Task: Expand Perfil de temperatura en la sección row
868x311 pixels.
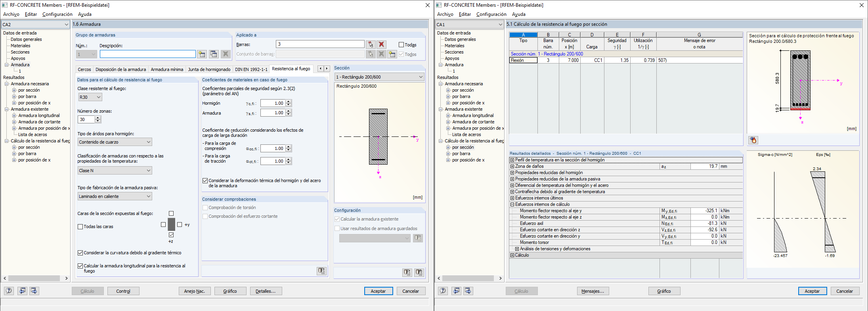Action: (x=512, y=160)
